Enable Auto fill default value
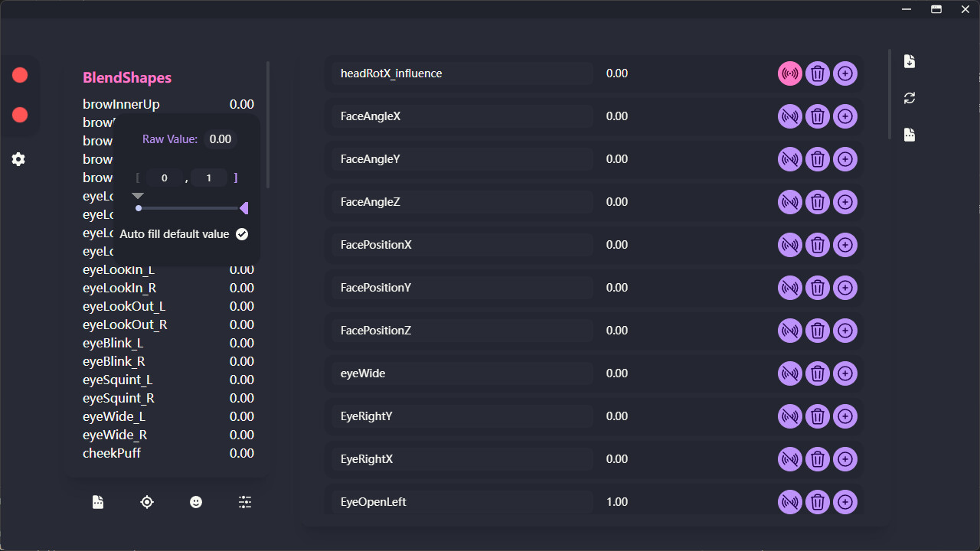The height and width of the screenshot is (551, 980). pos(241,233)
